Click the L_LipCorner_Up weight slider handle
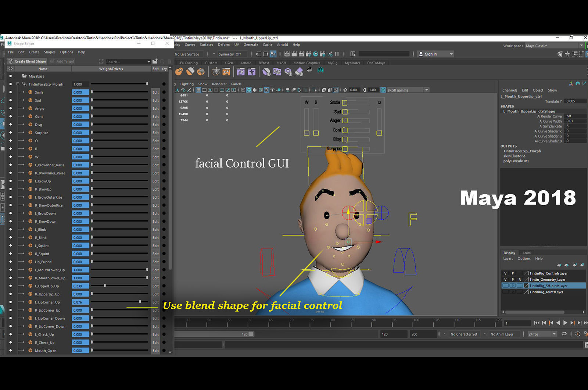The height and width of the screenshot is (390, 588). coord(140,302)
